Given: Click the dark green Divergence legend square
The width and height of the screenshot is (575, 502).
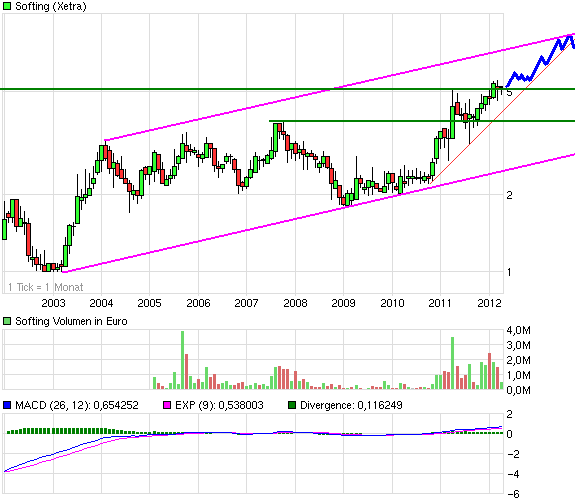Looking at the screenshot, I should [292, 405].
